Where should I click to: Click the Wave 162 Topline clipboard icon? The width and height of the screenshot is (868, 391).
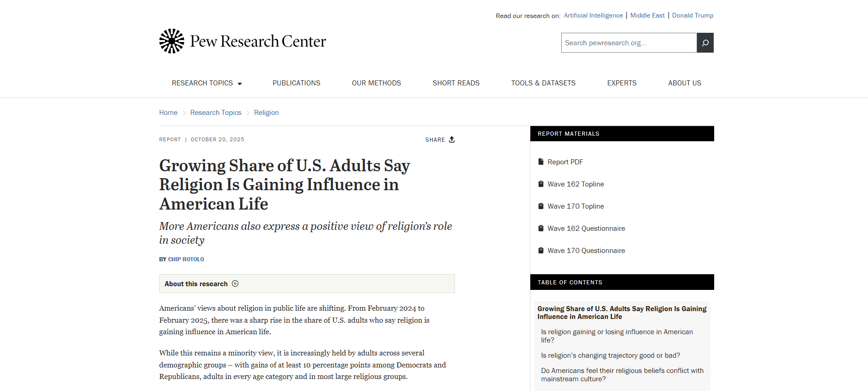541,184
